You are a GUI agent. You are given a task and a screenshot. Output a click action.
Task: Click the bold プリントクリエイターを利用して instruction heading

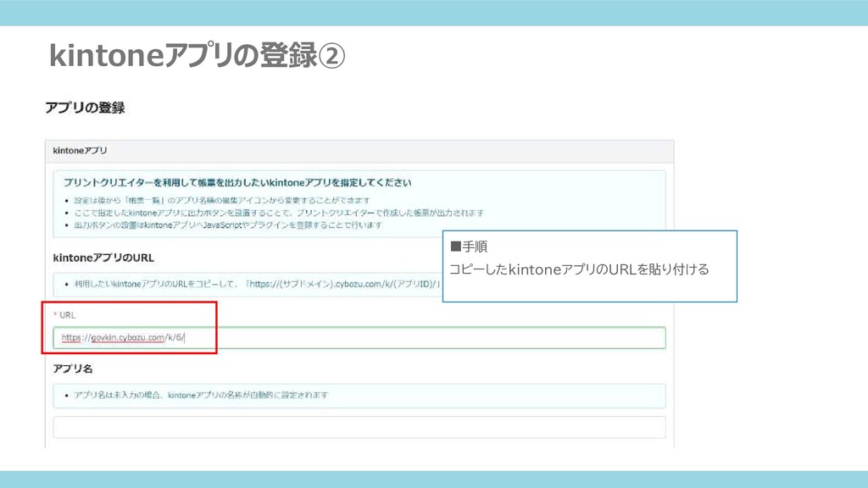point(237,183)
